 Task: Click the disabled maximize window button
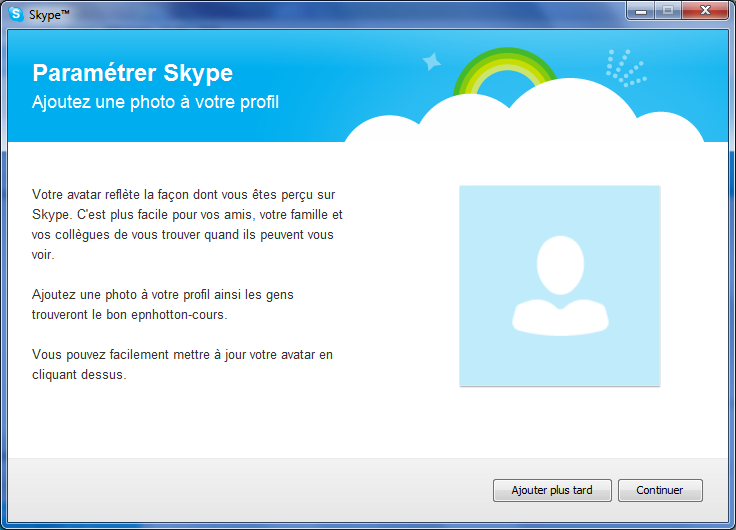pos(668,11)
